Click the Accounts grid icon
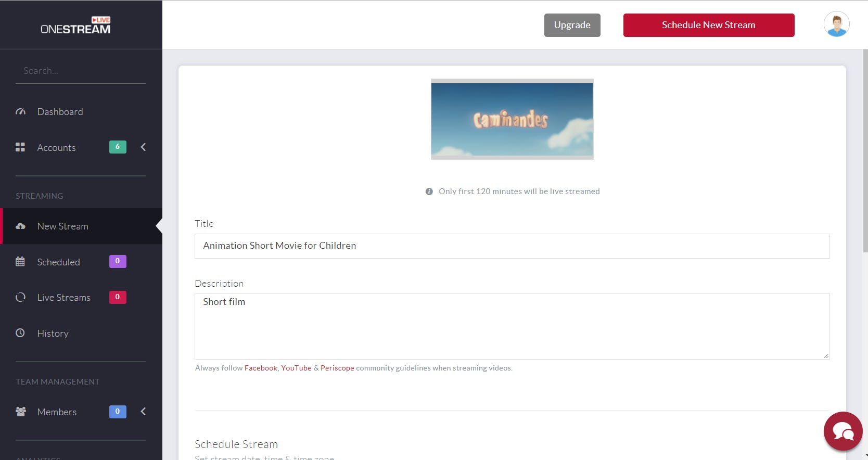The image size is (868, 460). (20, 147)
